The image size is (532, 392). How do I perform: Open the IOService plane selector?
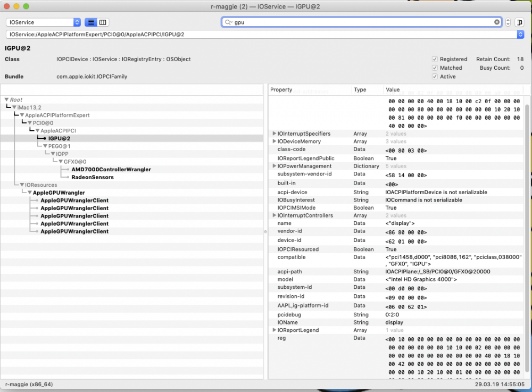tap(43, 22)
